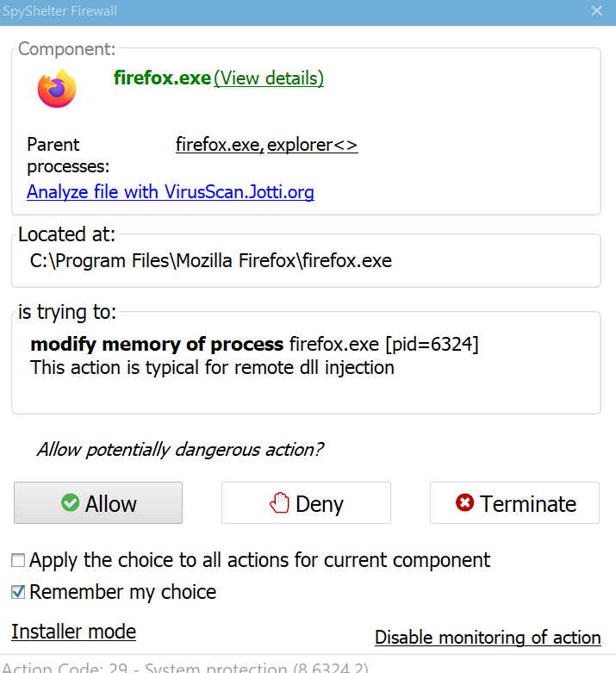Select 'Disable monitoring of action' link
616x673 pixels.
[488, 638]
